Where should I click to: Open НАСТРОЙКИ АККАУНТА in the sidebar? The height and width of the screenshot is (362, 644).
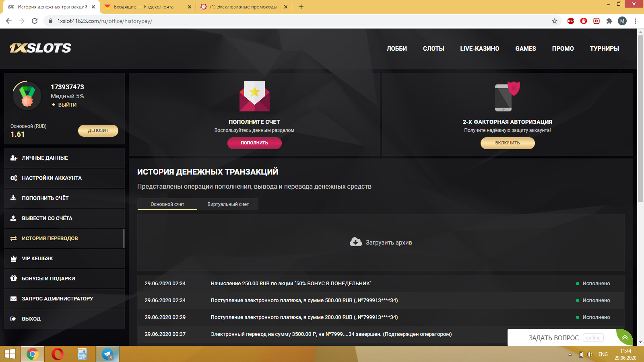point(64,178)
